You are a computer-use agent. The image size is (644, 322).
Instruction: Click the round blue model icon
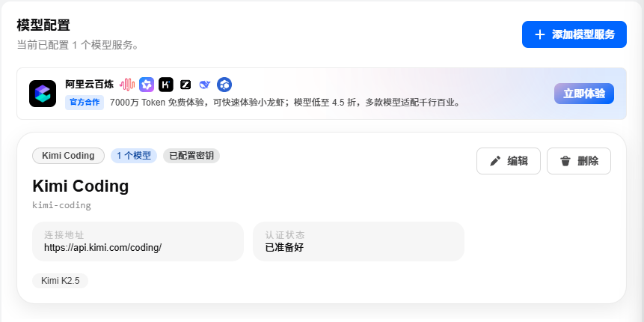pyautogui.click(x=224, y=85)
